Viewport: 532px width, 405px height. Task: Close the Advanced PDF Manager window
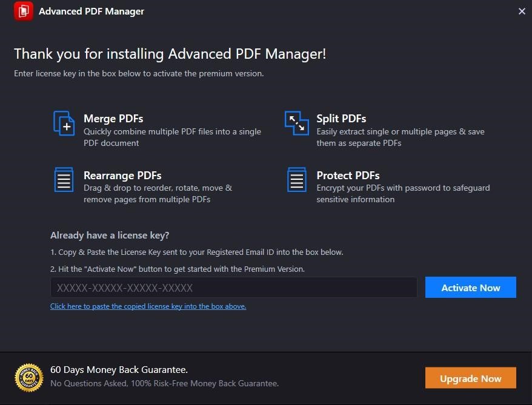coord(522,11)
